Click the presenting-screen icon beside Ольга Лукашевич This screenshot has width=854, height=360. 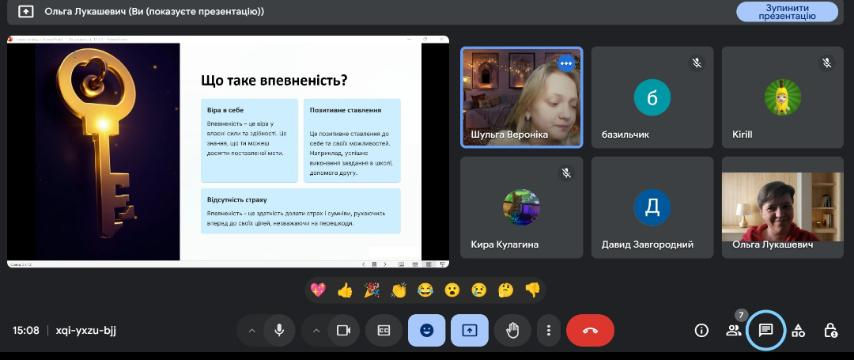point(26,11)
